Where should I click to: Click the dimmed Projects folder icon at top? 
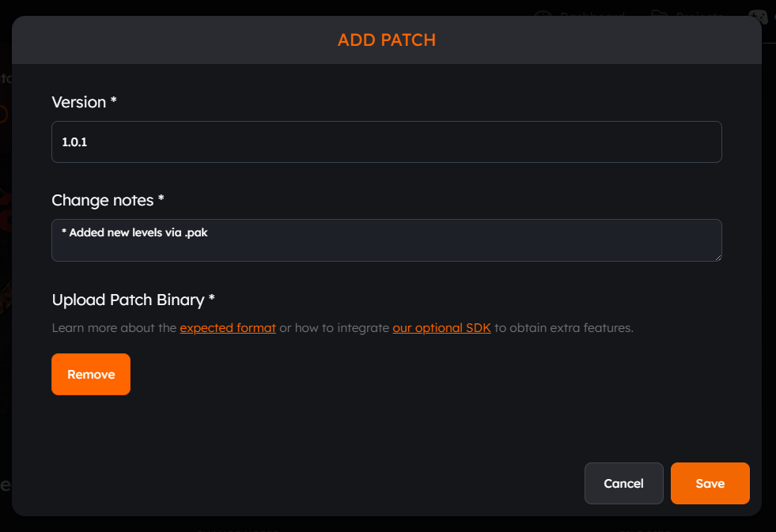click(x=659, y=13)
